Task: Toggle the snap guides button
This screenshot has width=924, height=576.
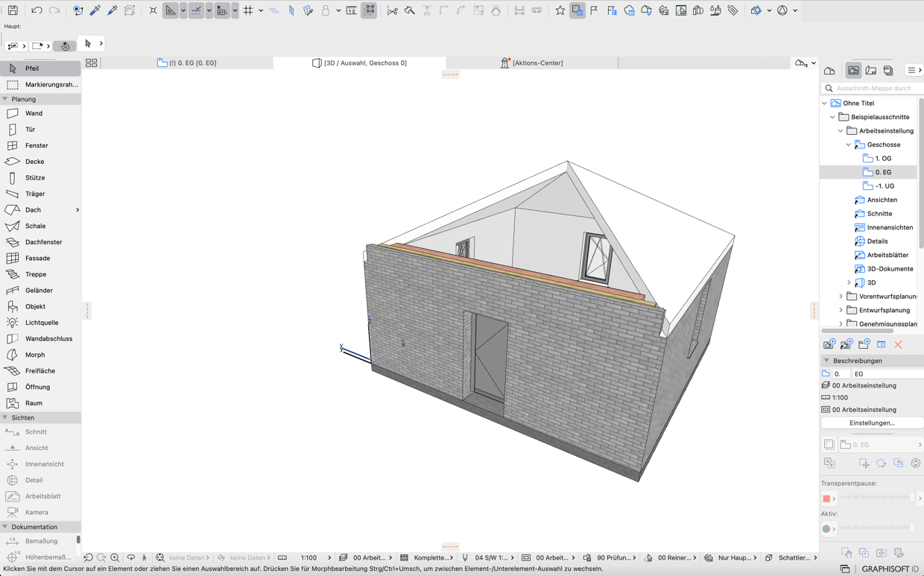Action: pos(196,10)
